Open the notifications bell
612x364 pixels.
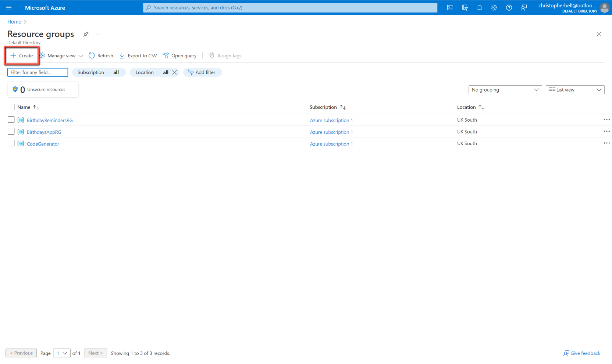[479, 8]
